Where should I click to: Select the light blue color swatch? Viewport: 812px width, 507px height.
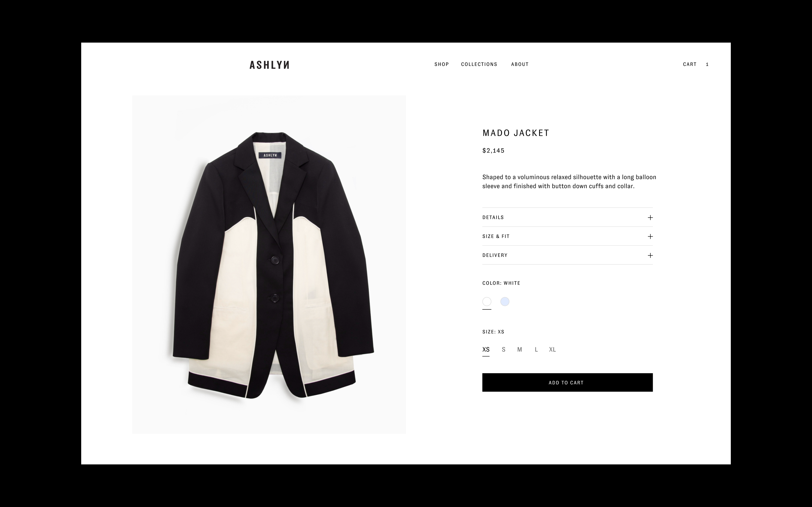pyautogui.click(x=505, y=301)
